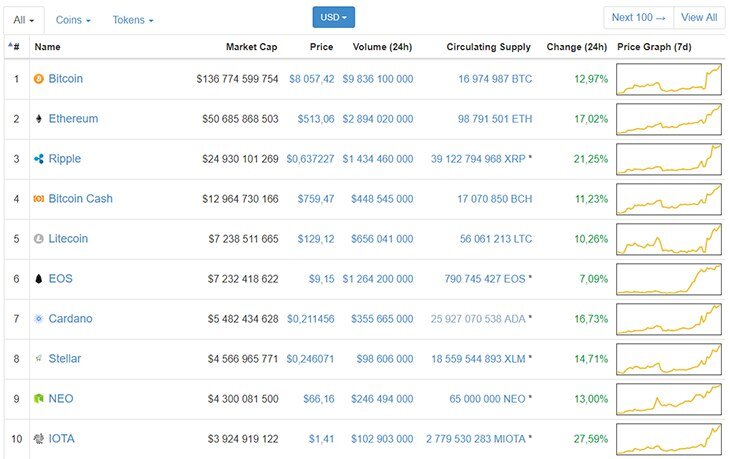Open the Tokens dropdown menu
Screen dimensions: 730x459
coord(133,20)
